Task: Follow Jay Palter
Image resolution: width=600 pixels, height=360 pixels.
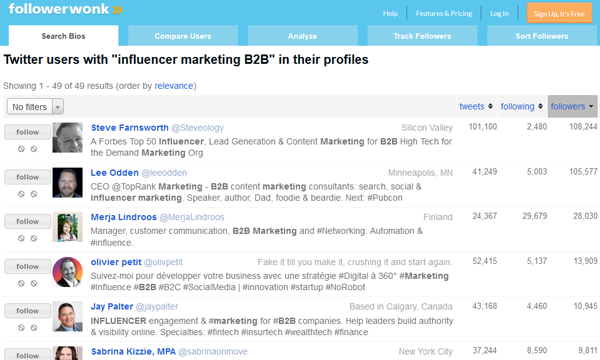Action: tap(28, 311)
